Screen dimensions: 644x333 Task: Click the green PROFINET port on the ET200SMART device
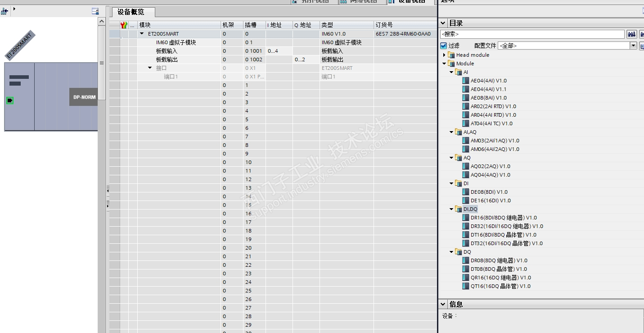tap(9, 100)
